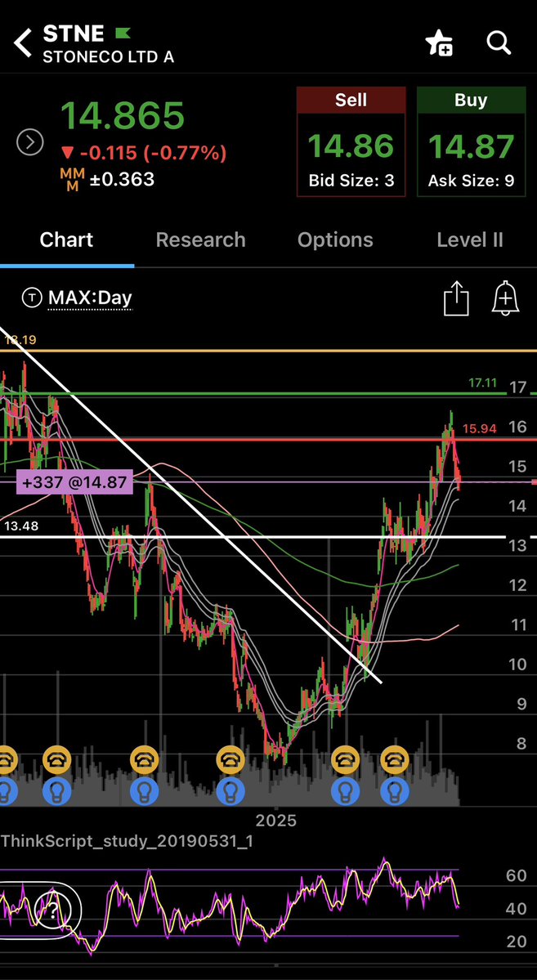Open symbol search magnifier
Image resolution: width=537 pixels, height=980 pixels.
(499, 43)
